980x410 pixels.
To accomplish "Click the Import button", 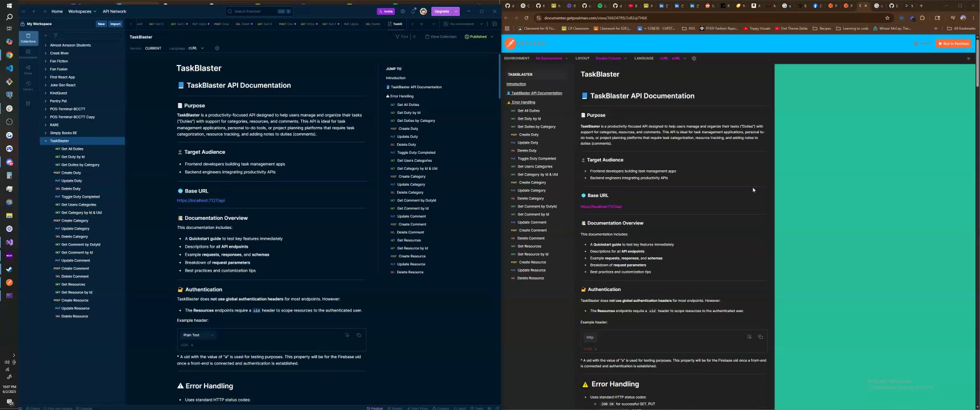I will [116, 24].
